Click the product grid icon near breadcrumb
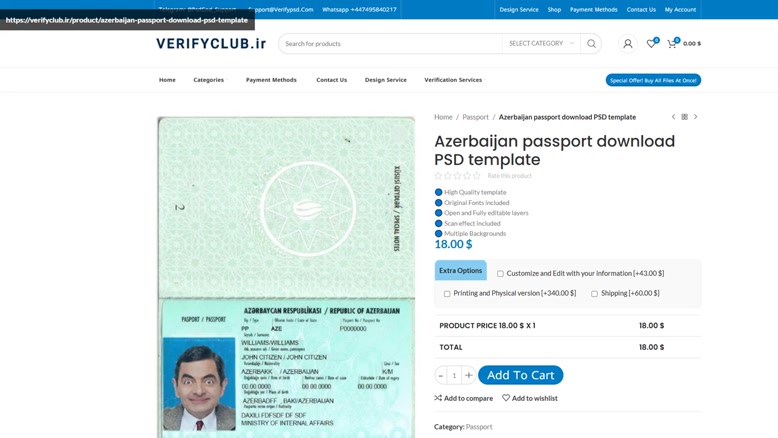This screenshot has height=438, width=778. point(685,117)
